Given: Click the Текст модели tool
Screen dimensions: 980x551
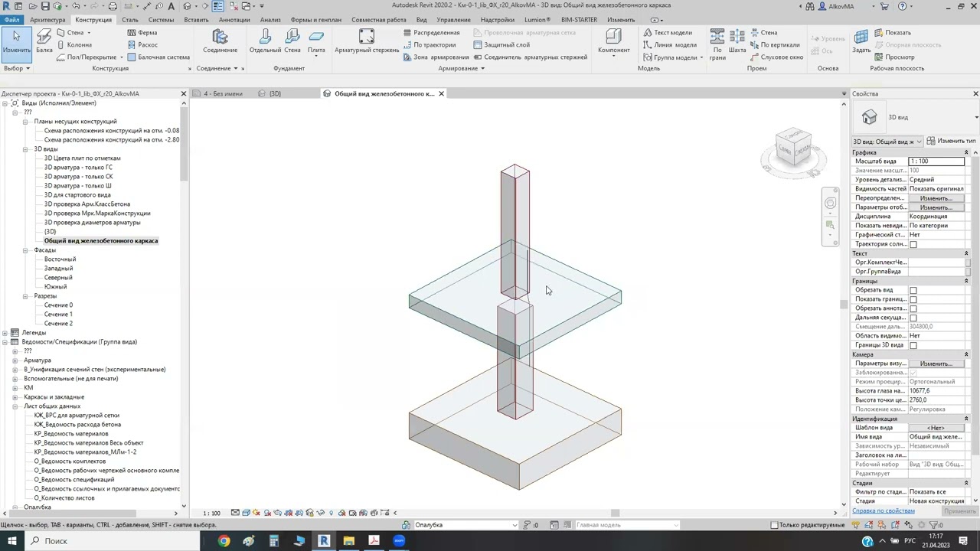Looking at the screenshot, I should [668, 33].
